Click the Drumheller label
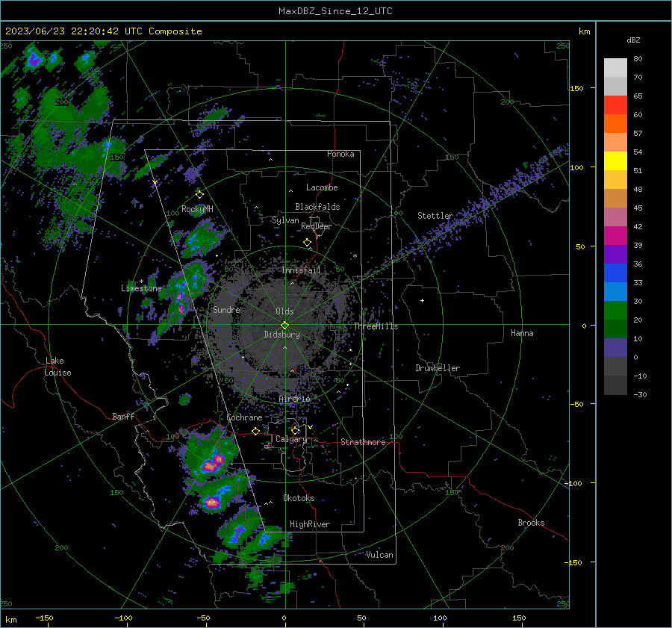672x628 pixels. tap(438, 368)
